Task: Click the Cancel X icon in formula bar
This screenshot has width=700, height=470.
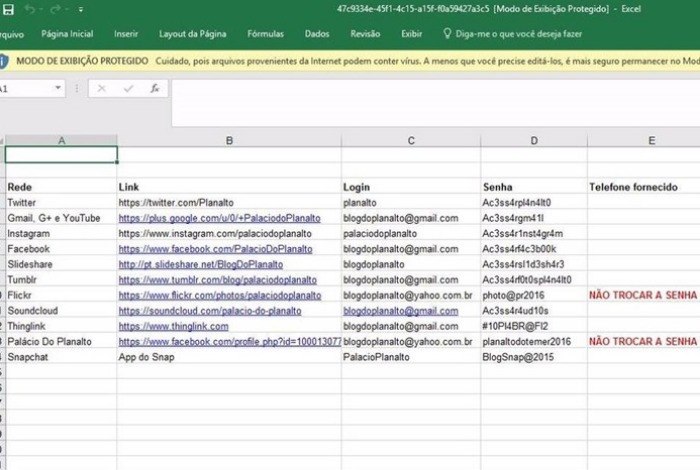Action: 101,88
